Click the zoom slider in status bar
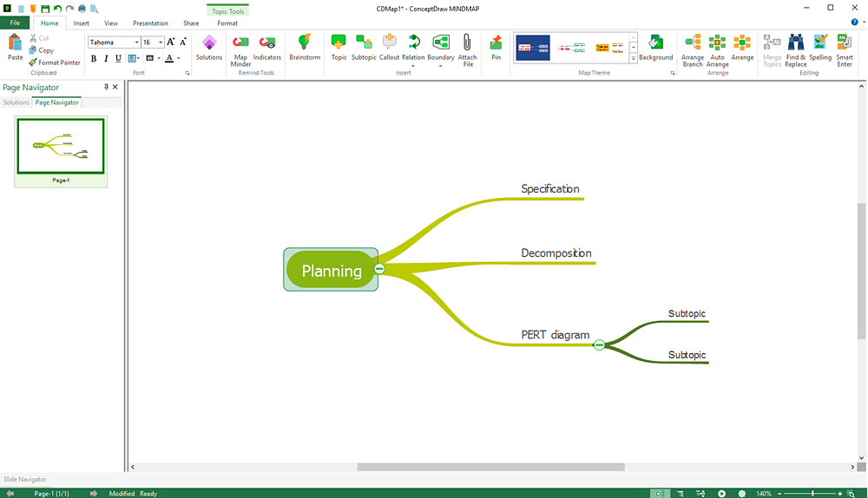The width and height of the screenshot is (868, 498). tap(812, 494)
